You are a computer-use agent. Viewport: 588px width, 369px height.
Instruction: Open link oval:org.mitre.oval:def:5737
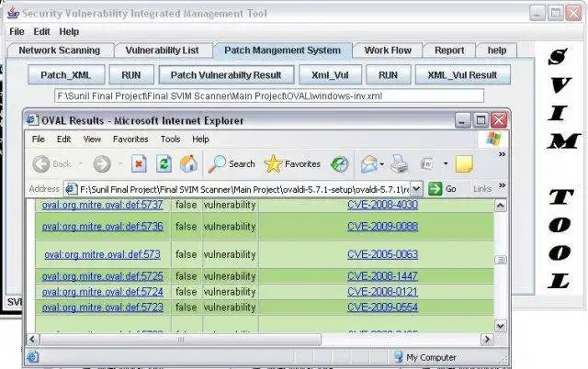click(102, 205)
